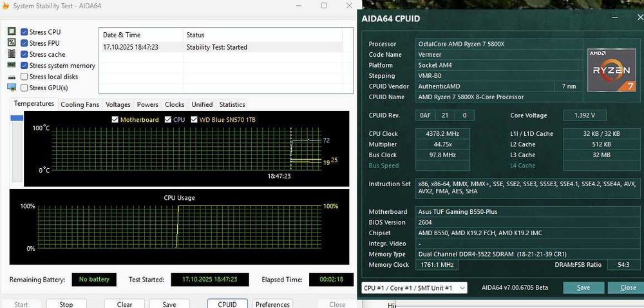Click the Memory Clock value 1761.1 MHz
The image size is (644, 308).
click(x=437, y=265)
